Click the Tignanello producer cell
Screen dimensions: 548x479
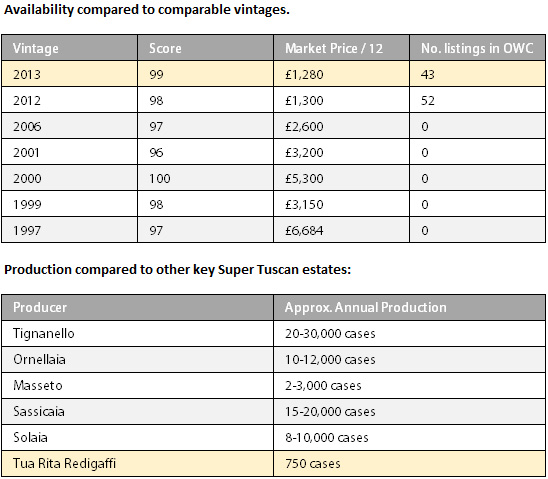point(137,334)
